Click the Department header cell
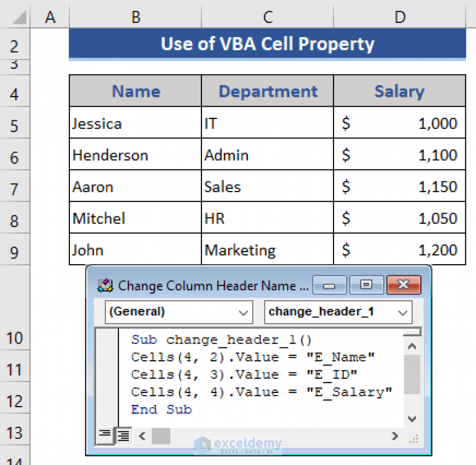 (268, 91)
